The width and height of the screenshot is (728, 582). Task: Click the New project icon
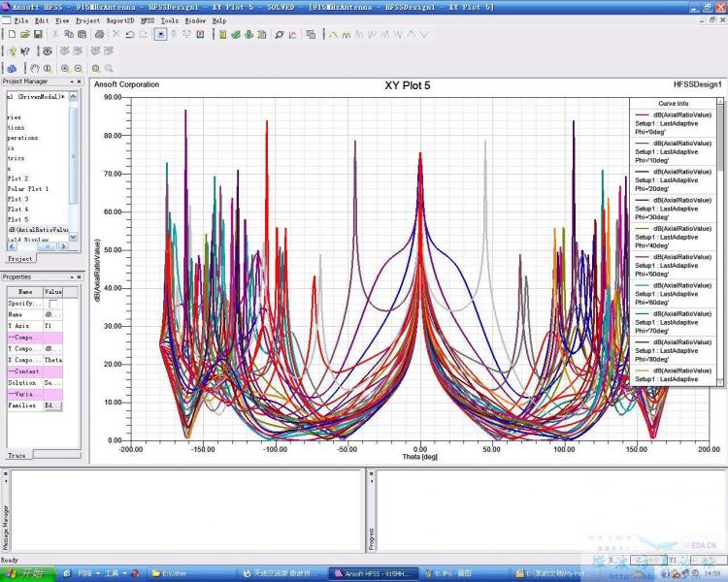tap(11, 34)
